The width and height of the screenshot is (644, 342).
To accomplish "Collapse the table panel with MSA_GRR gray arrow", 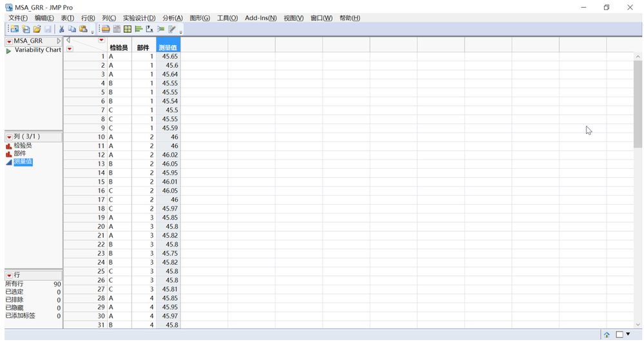I will (59, 41).
